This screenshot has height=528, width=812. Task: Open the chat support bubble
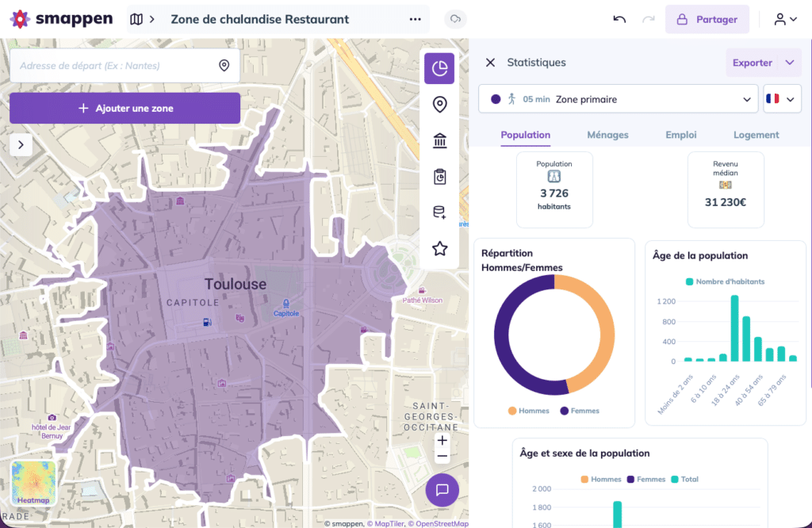[442, 490]
